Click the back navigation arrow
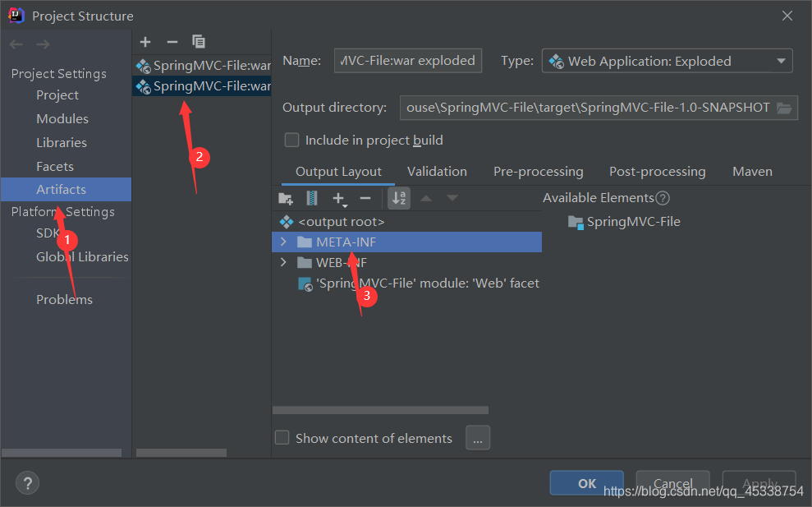The height and width of the screenshot is (507, 812). point(16,44)
